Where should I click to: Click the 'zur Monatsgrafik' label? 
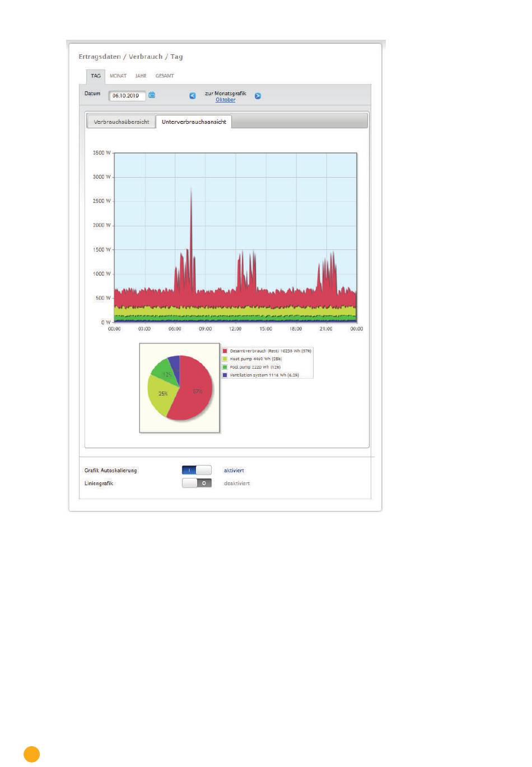226,94
